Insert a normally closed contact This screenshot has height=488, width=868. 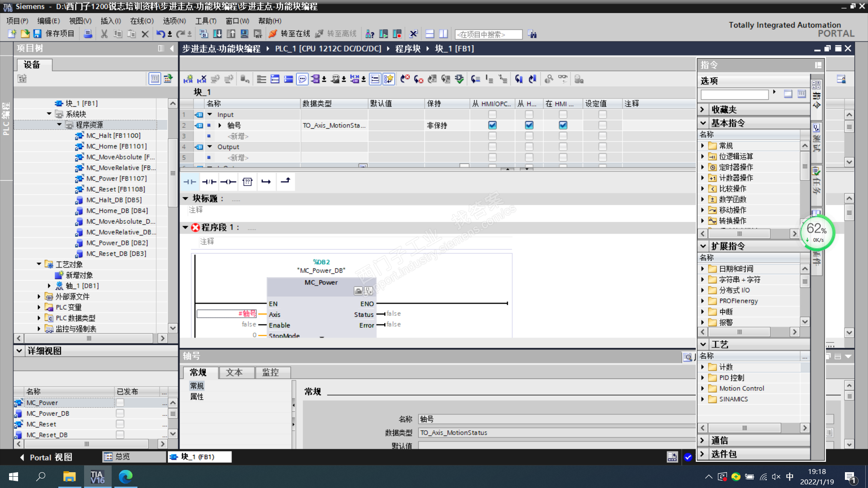209,182
